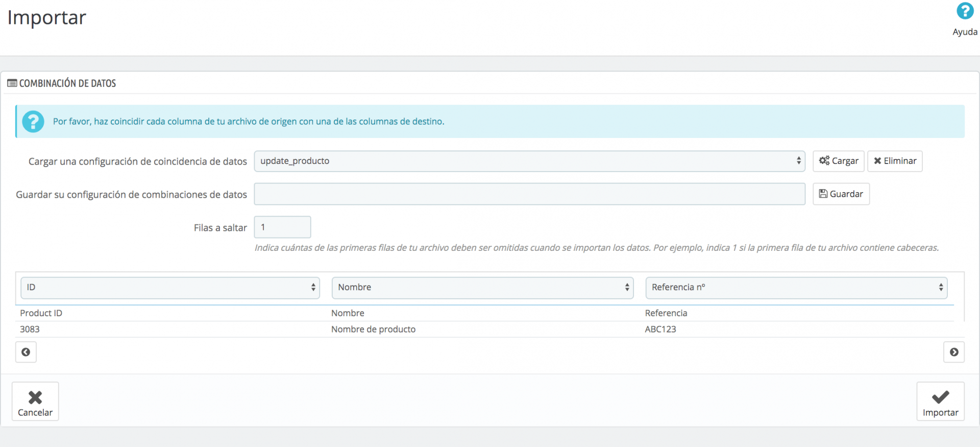Click the Eliminar configuration button
This screenshot has width=980, height=447.
coord(894,161)
